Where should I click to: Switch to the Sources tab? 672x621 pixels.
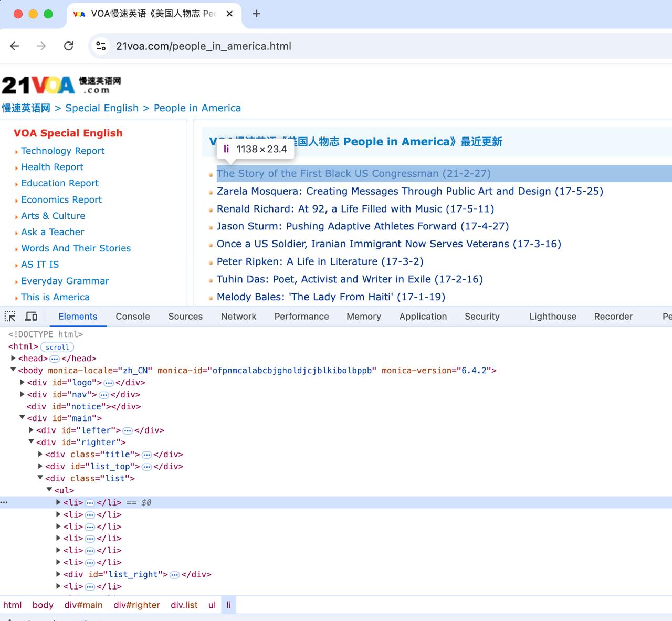click(x=185, y=317)
